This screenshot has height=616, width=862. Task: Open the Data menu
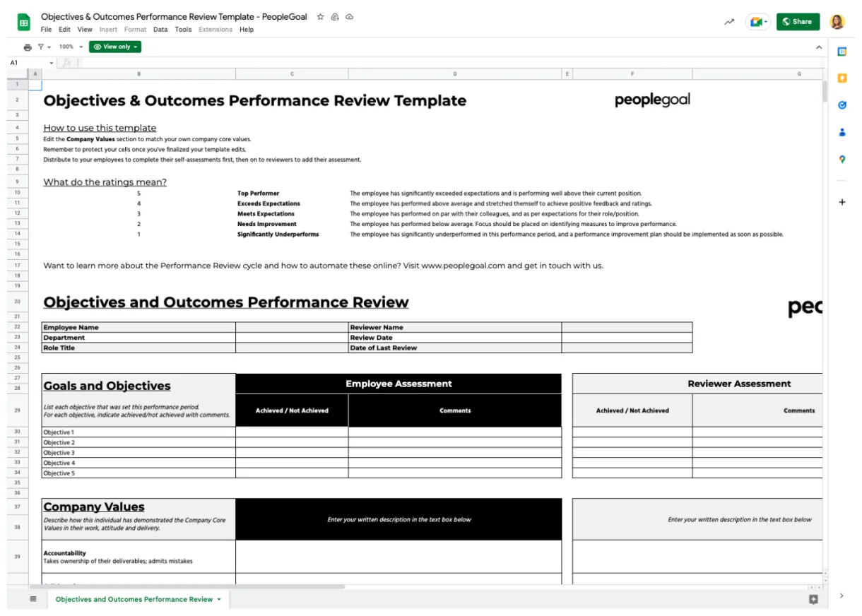tap(160, 30)
